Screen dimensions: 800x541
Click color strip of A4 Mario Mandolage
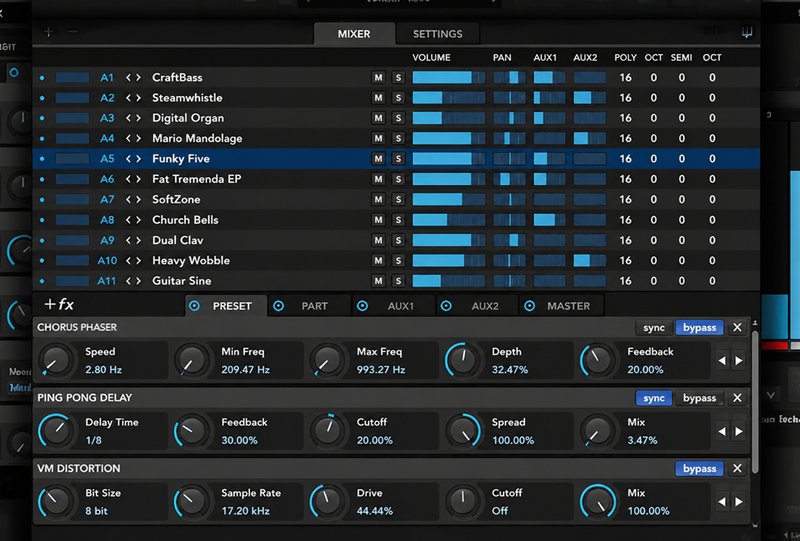(x=72, y=139)
